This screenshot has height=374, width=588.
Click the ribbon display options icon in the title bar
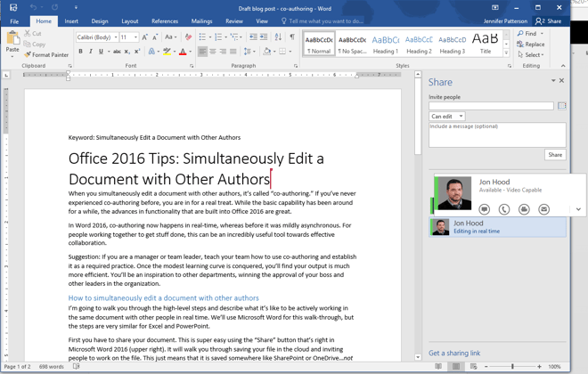[x=495, y=7]
